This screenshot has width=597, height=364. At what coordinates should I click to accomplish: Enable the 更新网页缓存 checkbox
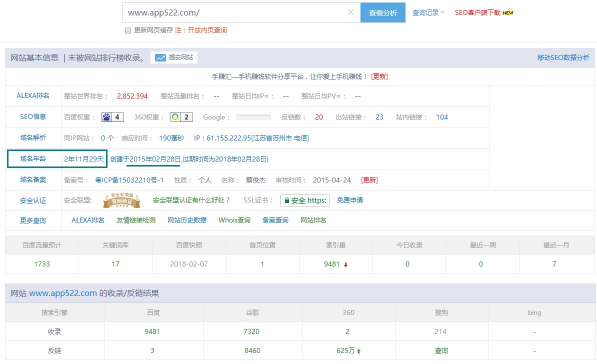point(128,30)
